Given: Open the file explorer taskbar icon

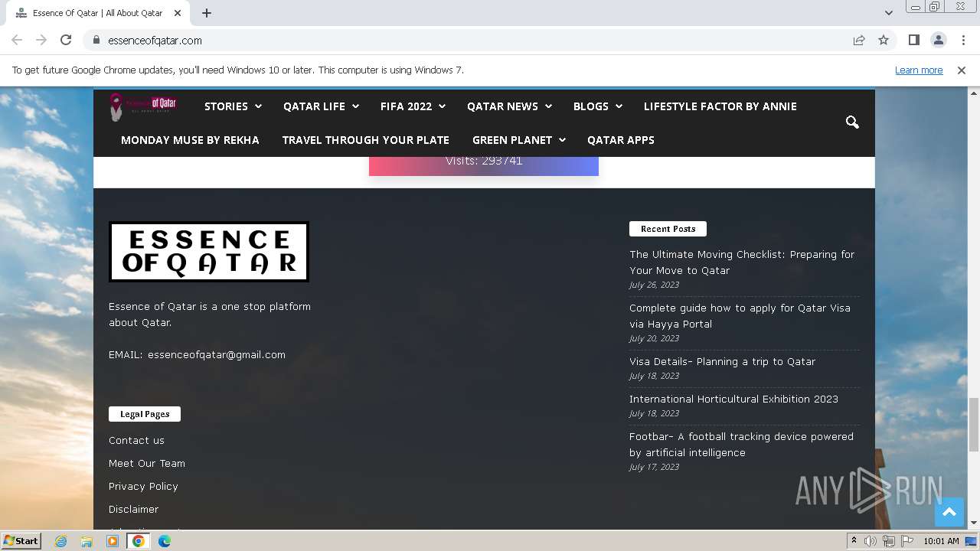Looking at the screenshot, I should pyautogui.click(x=87, y=541).
